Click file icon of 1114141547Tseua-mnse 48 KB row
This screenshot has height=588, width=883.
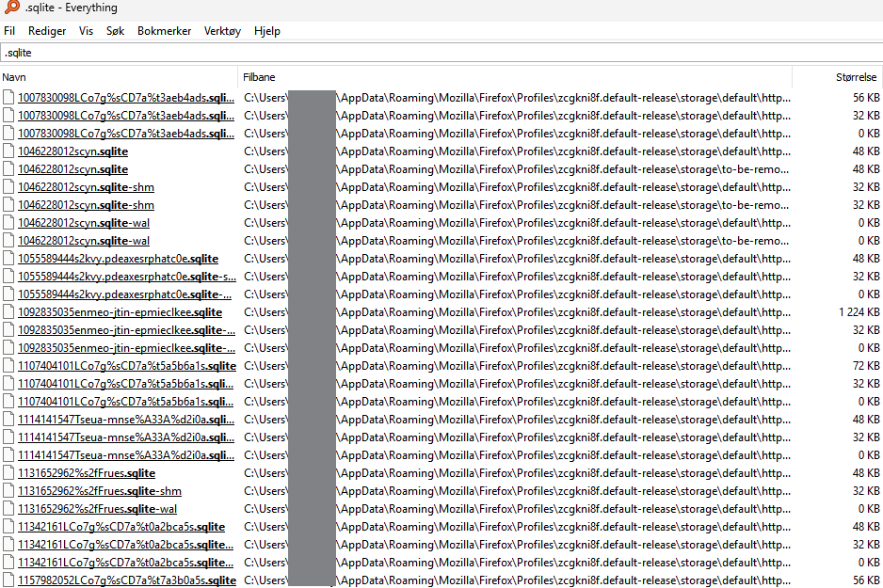[x=8, y=420]
